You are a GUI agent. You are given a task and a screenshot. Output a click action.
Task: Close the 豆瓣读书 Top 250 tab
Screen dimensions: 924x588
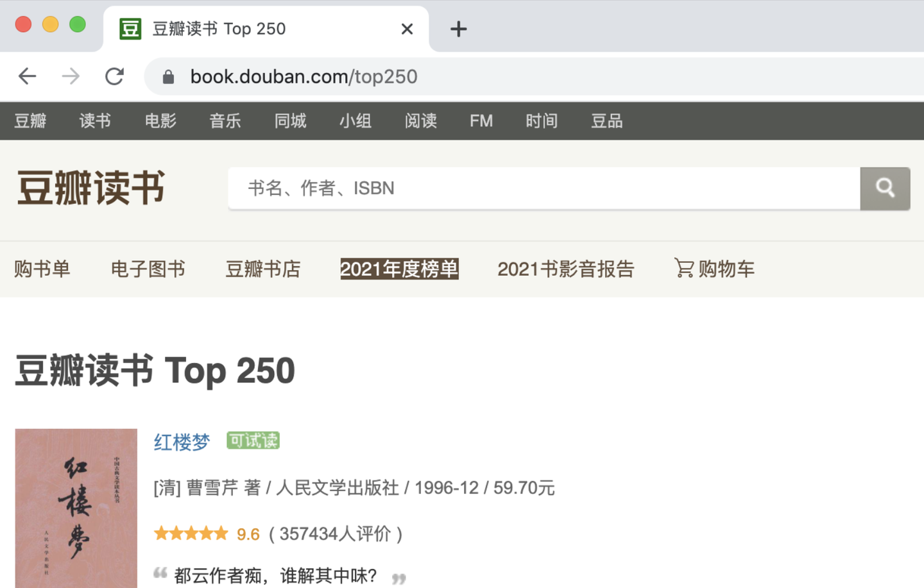point(407,29)
